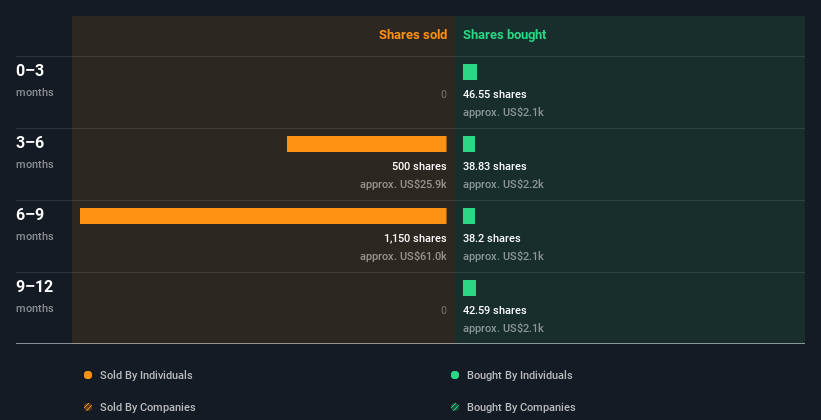This screenshot has height=420, width=821.
Task: Click the green bar for 3–6 months
Action: coord(469,144)
